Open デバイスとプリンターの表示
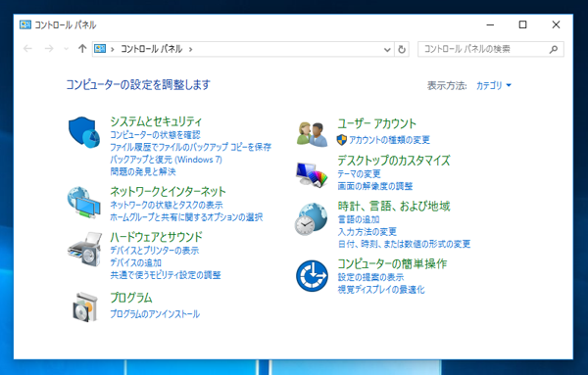The height and width of the screenshot is (375, 588). pyautogui.click(x=155, y=251)
